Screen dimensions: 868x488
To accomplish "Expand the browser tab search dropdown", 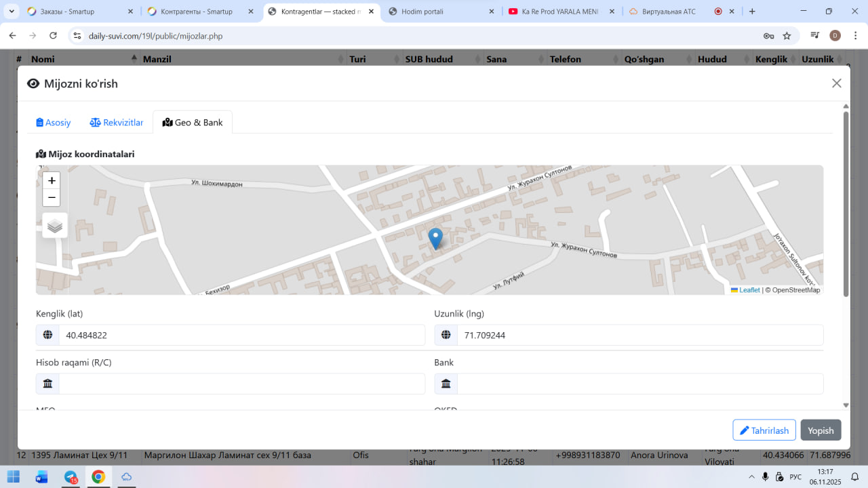I will (x=12, y=12).
